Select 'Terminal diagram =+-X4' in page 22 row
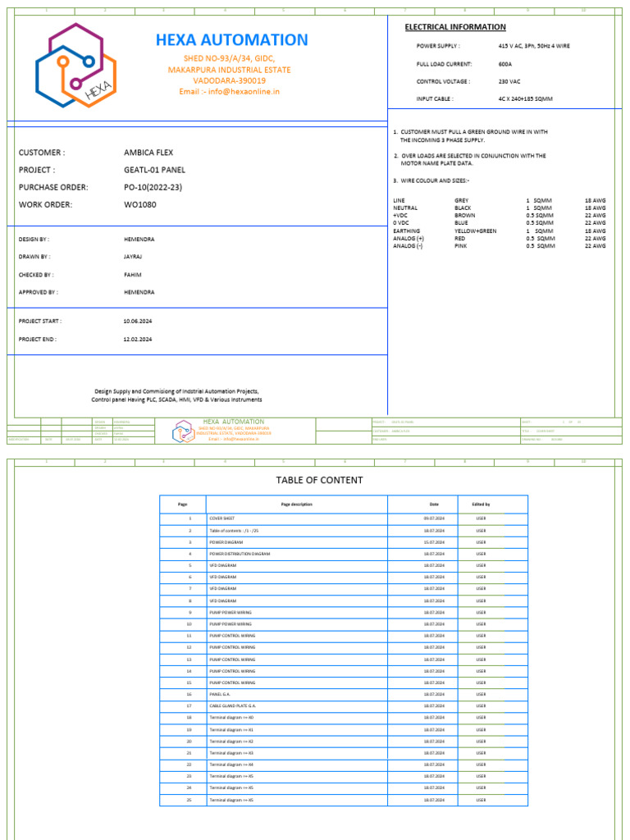The height and width of the screenshot is (840, 630). point(231,765)
